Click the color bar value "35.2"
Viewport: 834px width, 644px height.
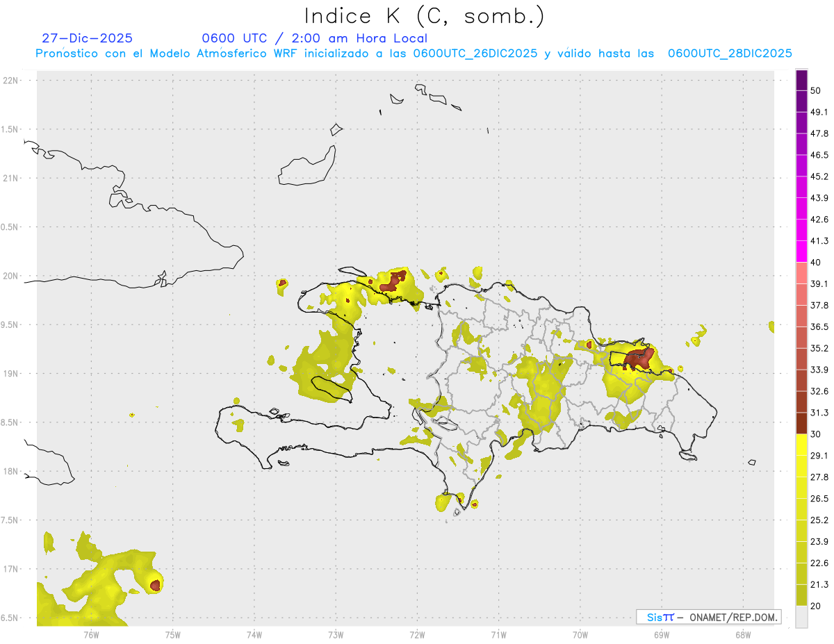pyautogui.click(x=819, y=348)
